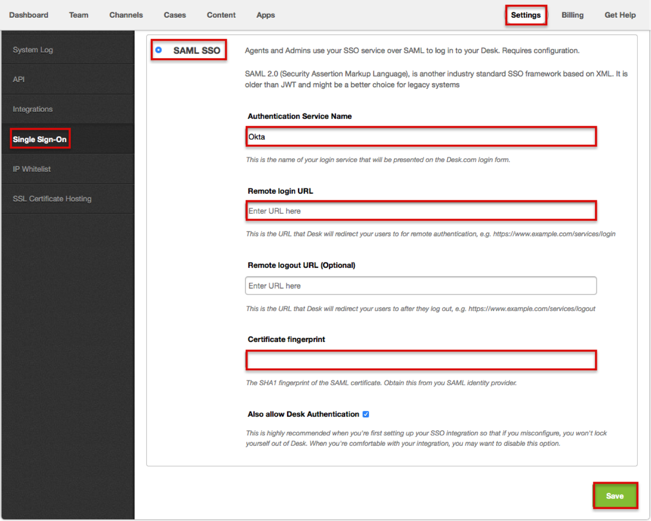651x521 pixels.
Task: Open the Dashboard tab
Action: 29,15
